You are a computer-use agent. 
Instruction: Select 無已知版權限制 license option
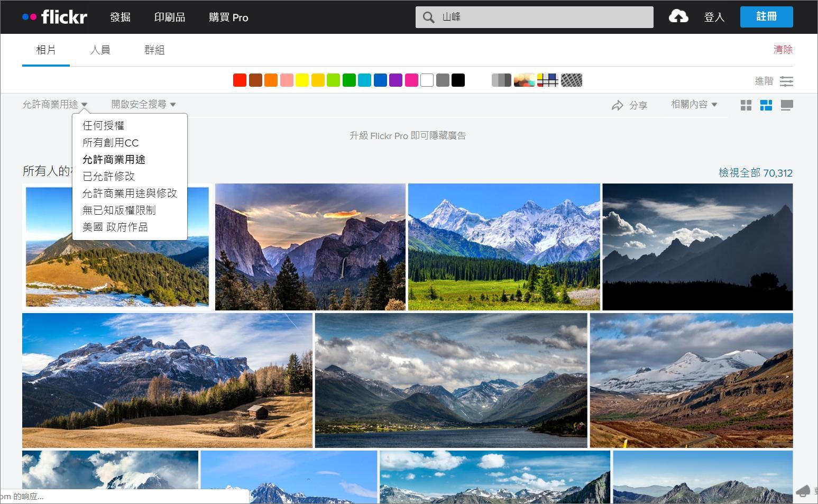119,210
